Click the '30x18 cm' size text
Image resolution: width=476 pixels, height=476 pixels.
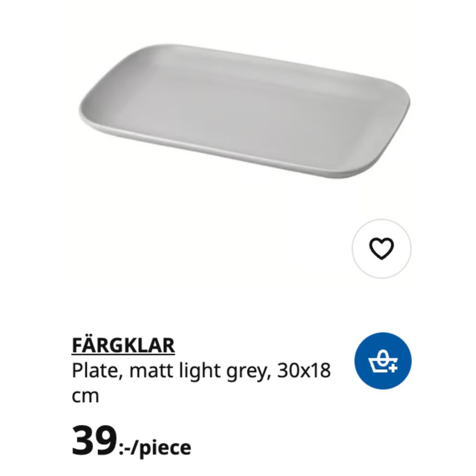click(x=201, y=383)
